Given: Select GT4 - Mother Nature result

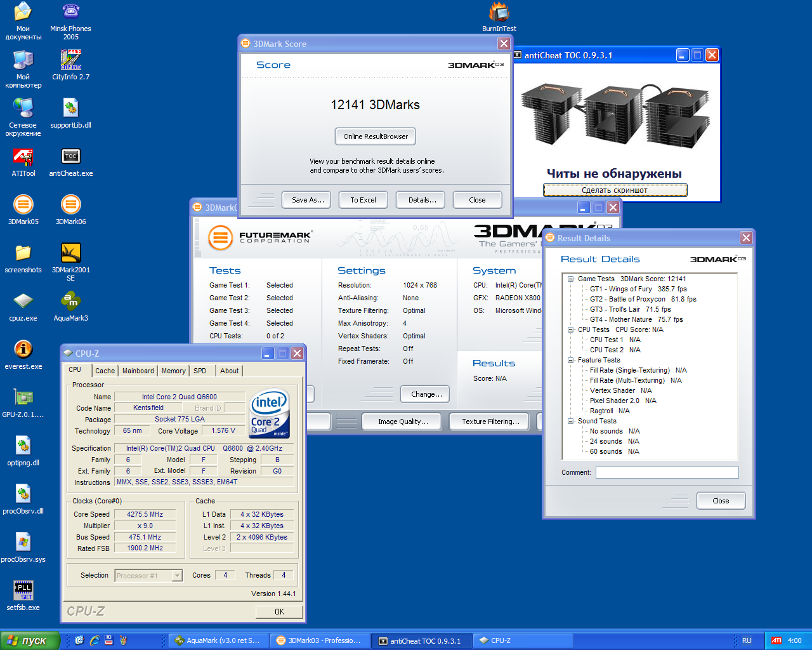Looking at the screenshot, I should point(636,319).
